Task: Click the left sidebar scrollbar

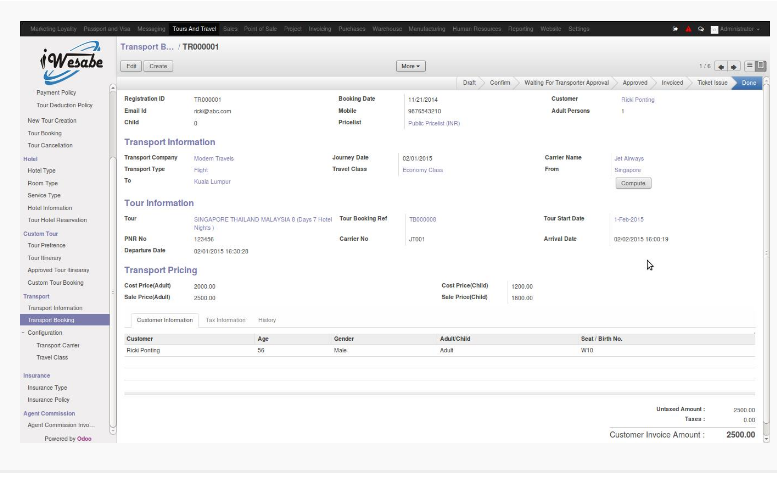Action: pyautogui.click(x=113, y=120)
